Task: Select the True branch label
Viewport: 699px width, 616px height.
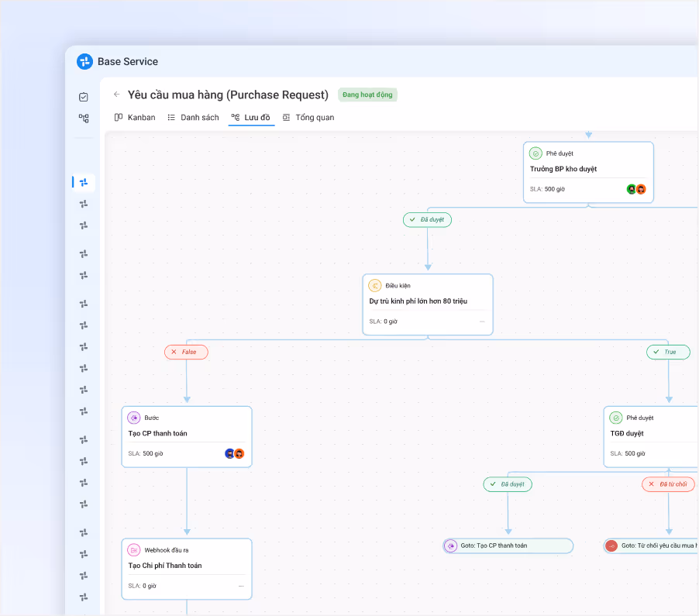Action: [668, 352]
